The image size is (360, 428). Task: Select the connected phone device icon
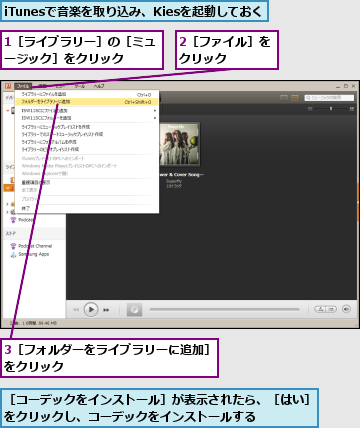(13, 110)
